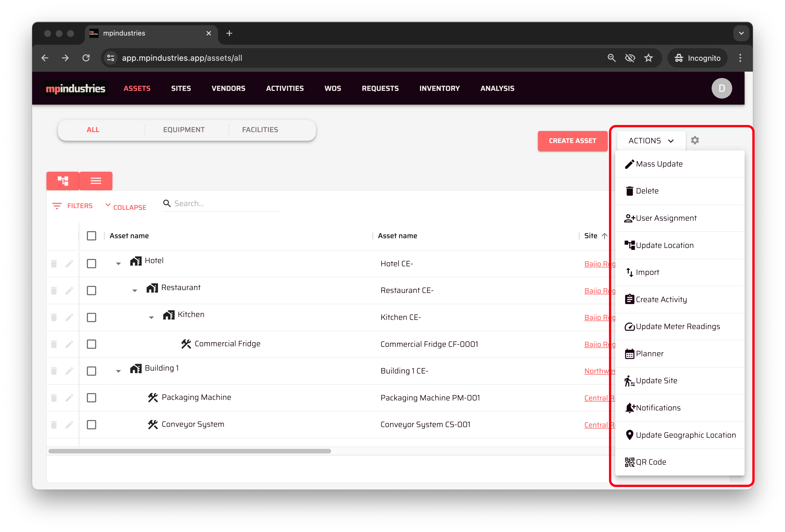Collapse the Building 1 tree node
The width and height of the screenshot is (785, 532).
point(118,371)
